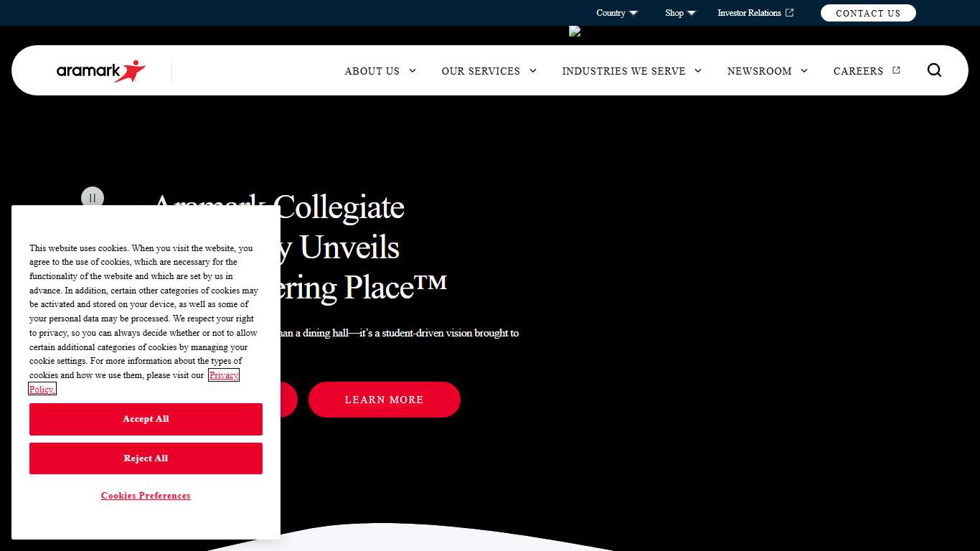Accept all cookies
Screen dimensions: 980x551
coord(146,419)
